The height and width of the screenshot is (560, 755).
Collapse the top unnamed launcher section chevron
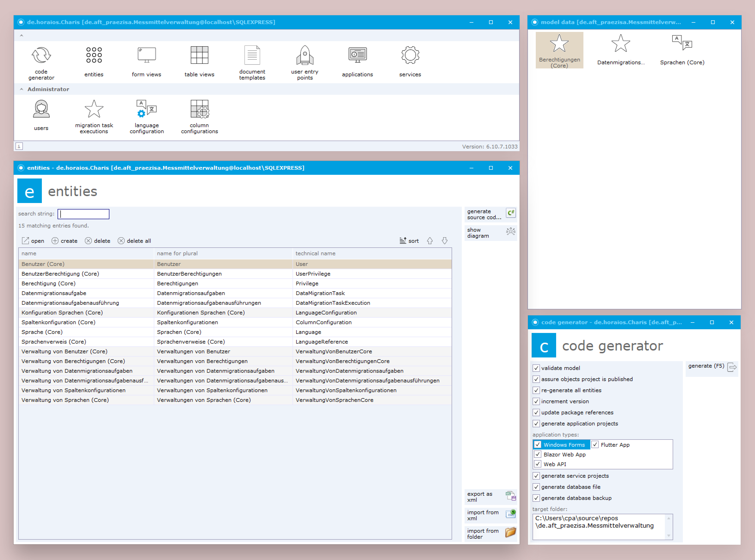point(22,35)
